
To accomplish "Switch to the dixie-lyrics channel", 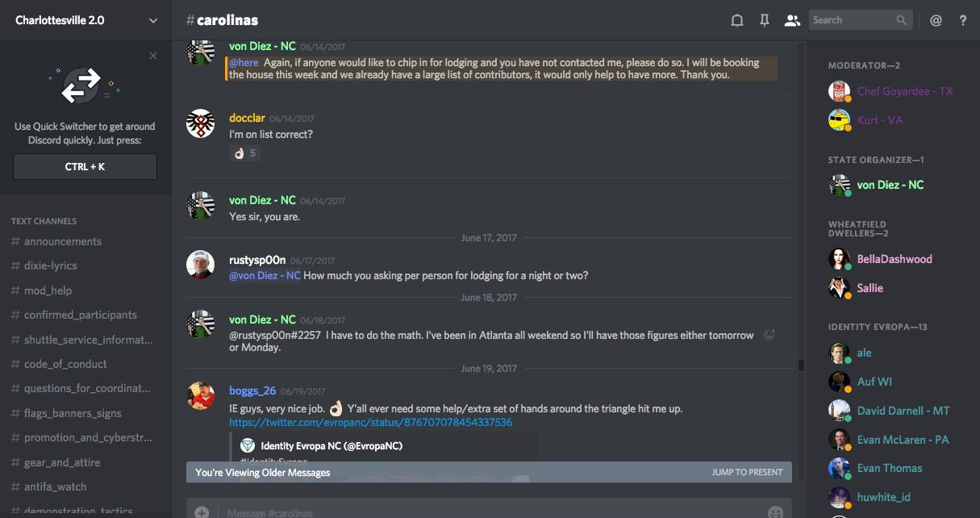I will pos(50,265).
